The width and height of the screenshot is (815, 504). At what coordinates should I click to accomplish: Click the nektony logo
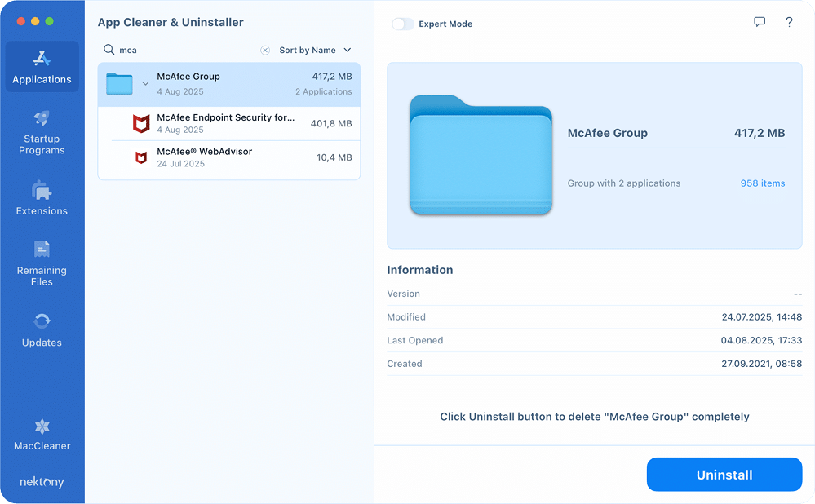pyautogui.click(x=42, y=482)
